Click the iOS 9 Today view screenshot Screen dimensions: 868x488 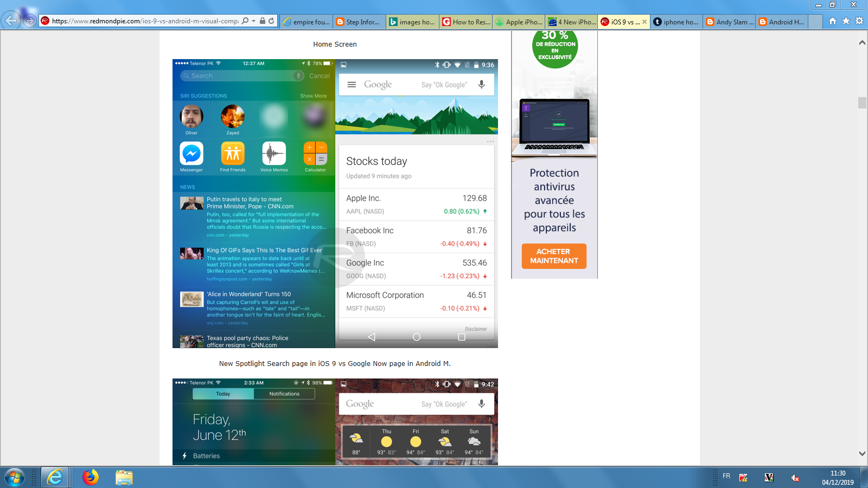254,422
